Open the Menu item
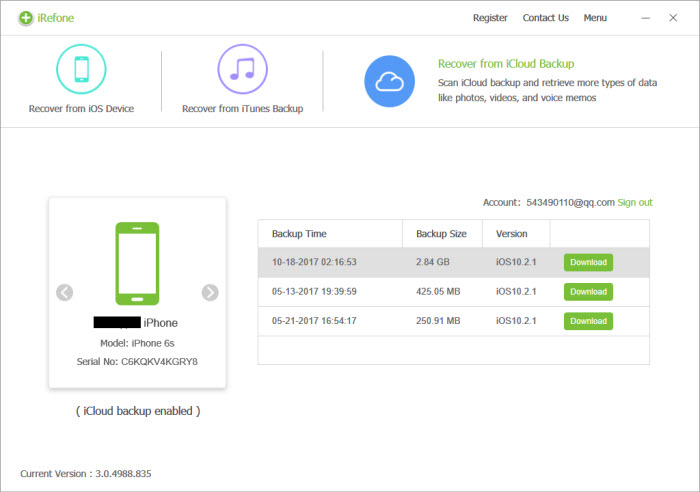Screen dimensions: 700x492 tap(595, 18)
